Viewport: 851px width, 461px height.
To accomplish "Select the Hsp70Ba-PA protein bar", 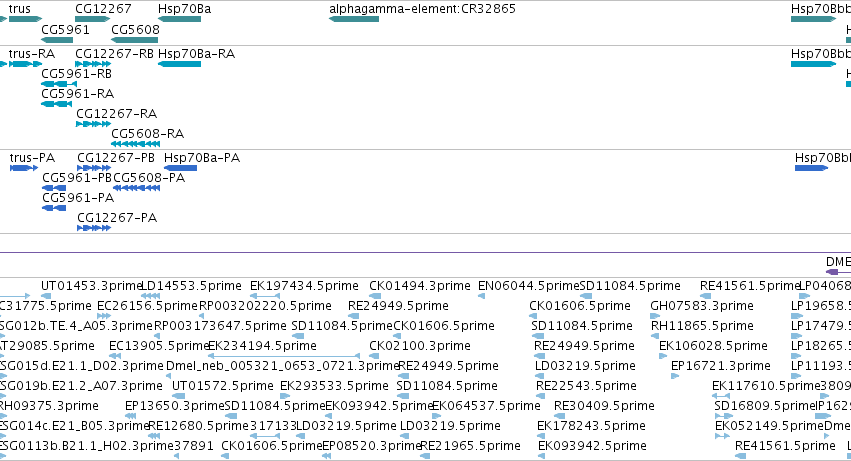I will (181, 168).
